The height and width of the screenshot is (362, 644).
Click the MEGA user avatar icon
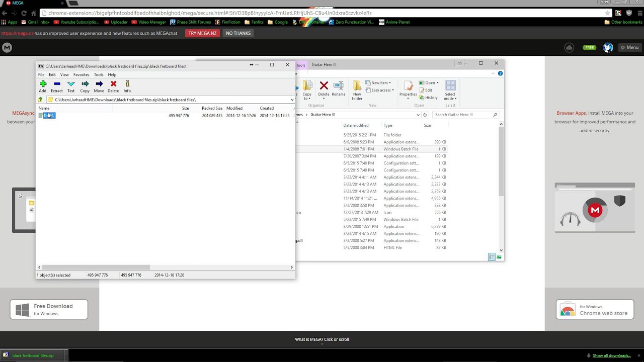pyautogui.click(x=608, y=48)
